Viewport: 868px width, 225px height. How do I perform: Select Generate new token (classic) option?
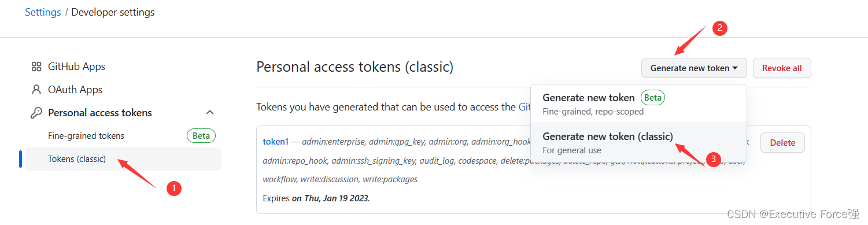tap(638, 142)
